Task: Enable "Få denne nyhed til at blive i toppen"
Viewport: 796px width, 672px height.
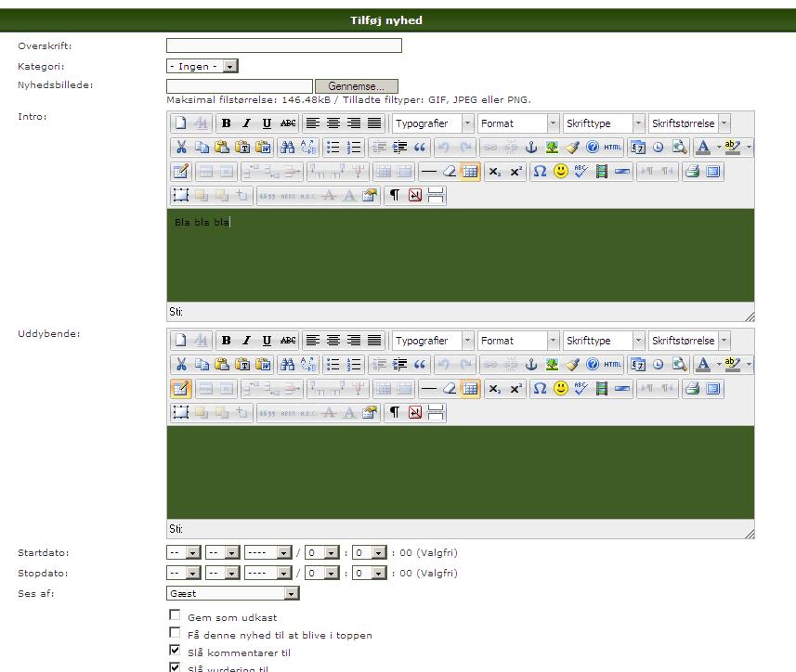Action: click(175, 633)
